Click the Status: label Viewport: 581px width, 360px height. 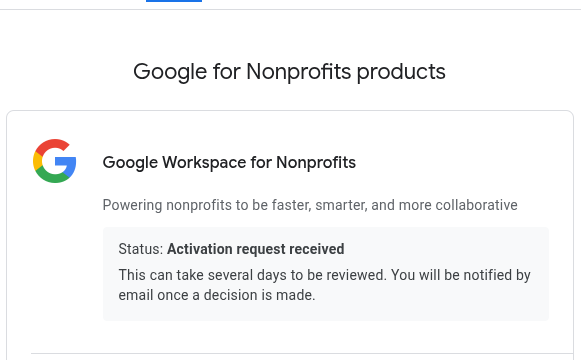[x=141, y=249]
